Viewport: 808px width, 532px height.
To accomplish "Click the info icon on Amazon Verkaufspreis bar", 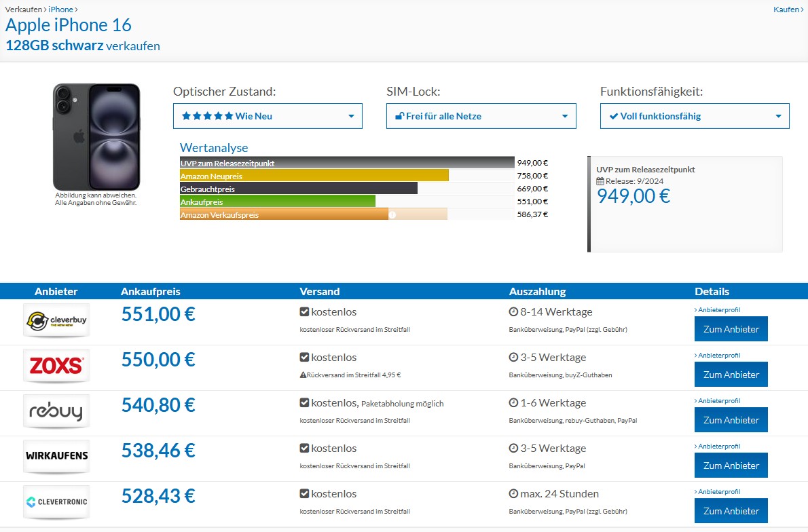I will click(x=392, y=214).
